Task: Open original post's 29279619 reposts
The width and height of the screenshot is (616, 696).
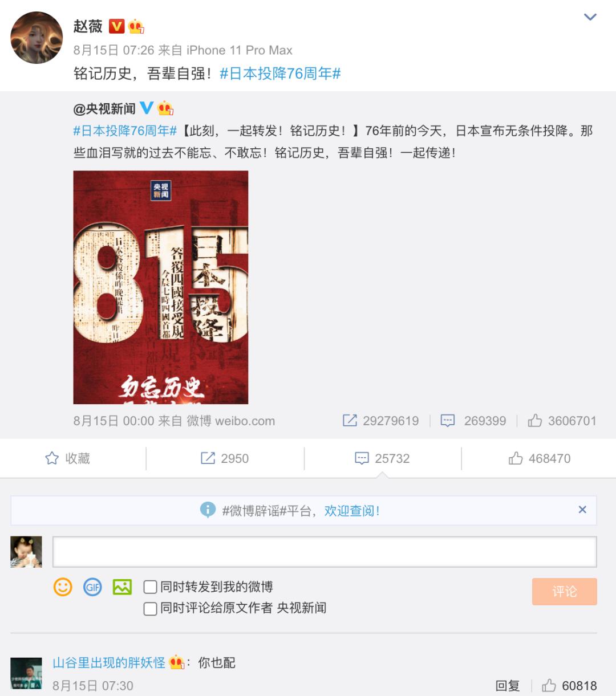Action: (380, 421)
